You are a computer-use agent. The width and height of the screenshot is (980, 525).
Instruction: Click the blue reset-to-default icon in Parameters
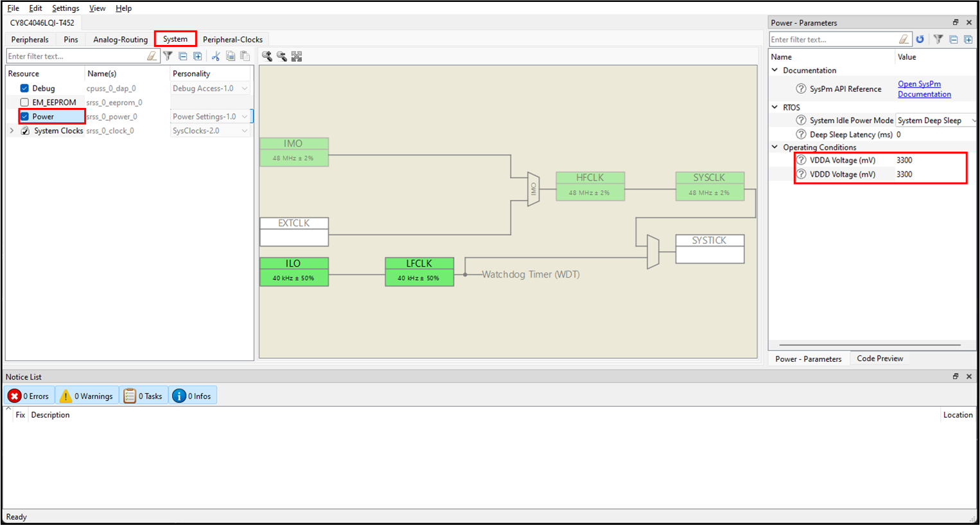pos(920,39)
